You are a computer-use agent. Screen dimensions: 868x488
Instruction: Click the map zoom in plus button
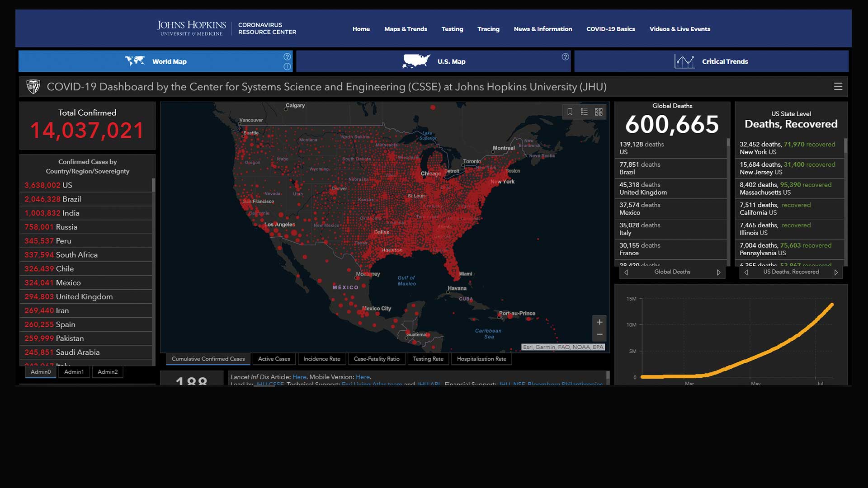[x=599, y=322]
